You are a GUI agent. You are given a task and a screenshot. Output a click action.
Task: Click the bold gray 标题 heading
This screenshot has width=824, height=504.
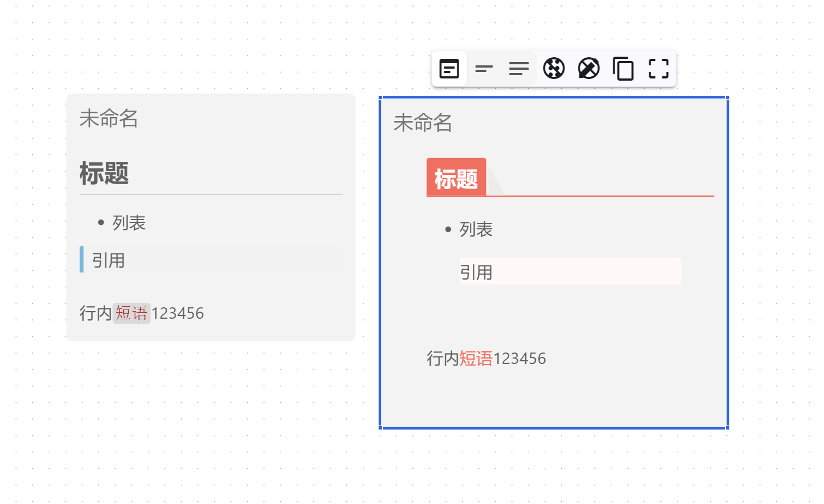click(104, 173)
